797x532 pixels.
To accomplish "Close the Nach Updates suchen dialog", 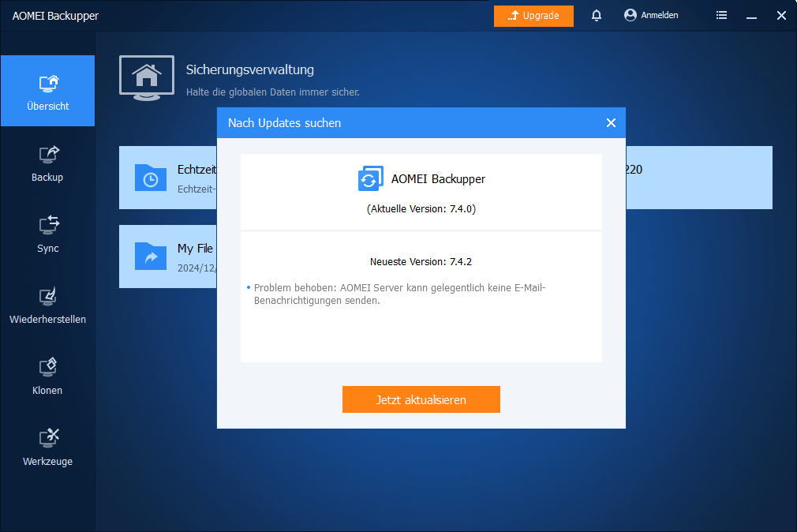I will pyautogui.click(x=611, y=122).
